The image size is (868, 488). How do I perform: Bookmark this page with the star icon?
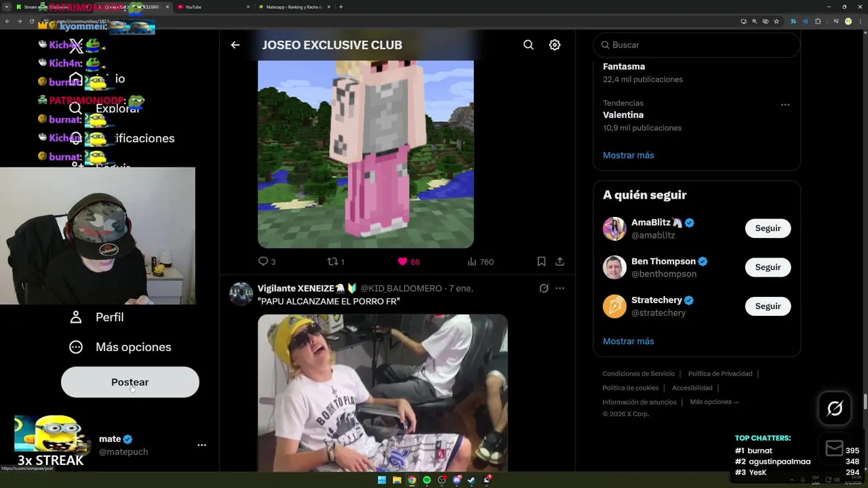(776, 21)
